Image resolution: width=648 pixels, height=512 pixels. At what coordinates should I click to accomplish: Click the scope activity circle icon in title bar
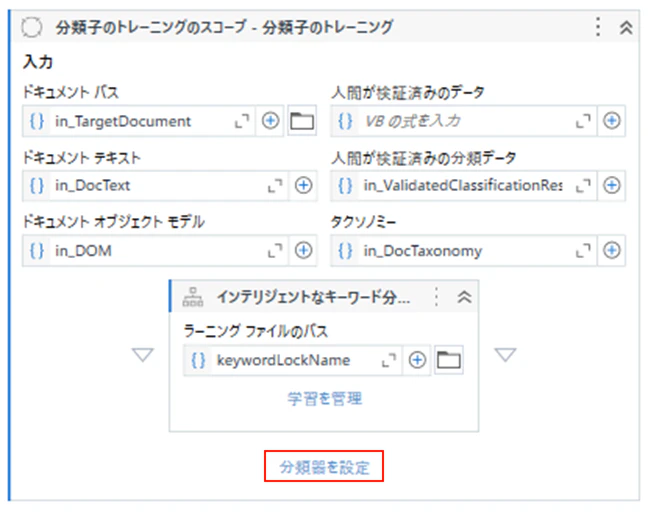32,27
